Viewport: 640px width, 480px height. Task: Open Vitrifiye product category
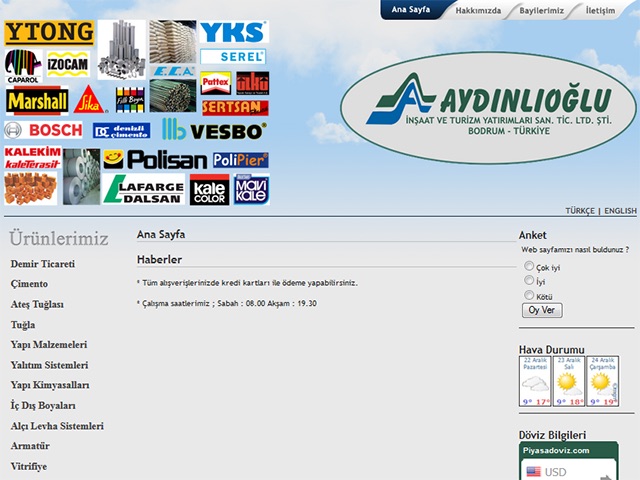(x=29, y=466)
